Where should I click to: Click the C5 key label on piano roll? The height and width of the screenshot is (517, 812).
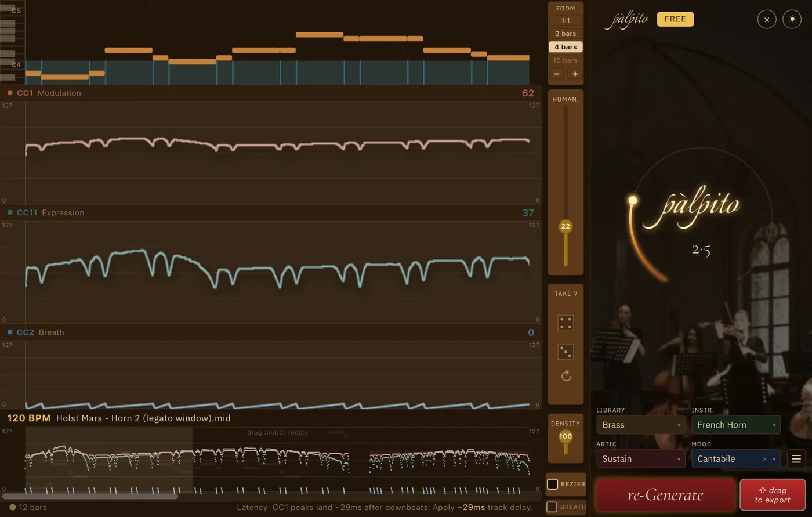click(16, 10)
